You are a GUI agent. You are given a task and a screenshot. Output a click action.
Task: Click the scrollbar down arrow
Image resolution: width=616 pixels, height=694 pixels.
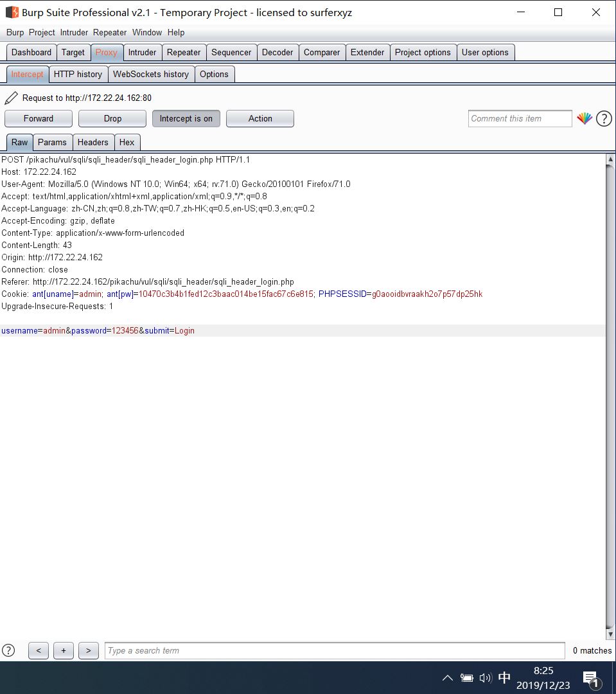pos(610,634)
